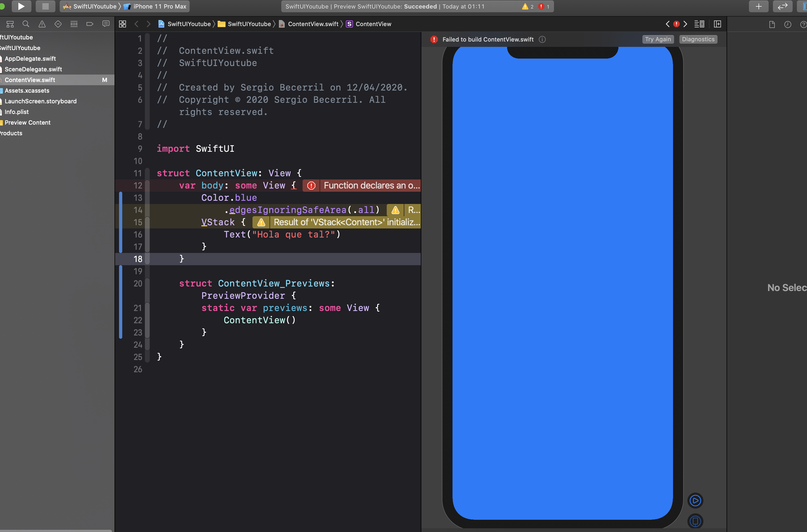Click the red issue indicator in jump bar
807x532 pixels.
(x=676, y=24)
